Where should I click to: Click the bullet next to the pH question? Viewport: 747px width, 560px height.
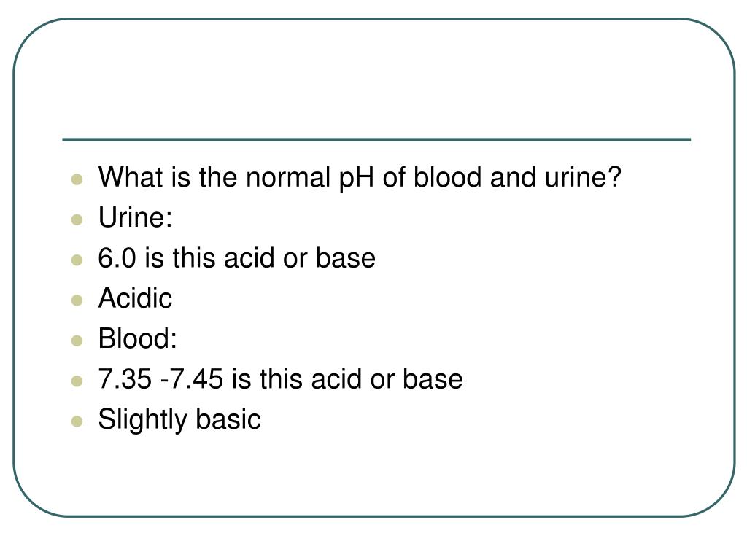click(77, 179)
